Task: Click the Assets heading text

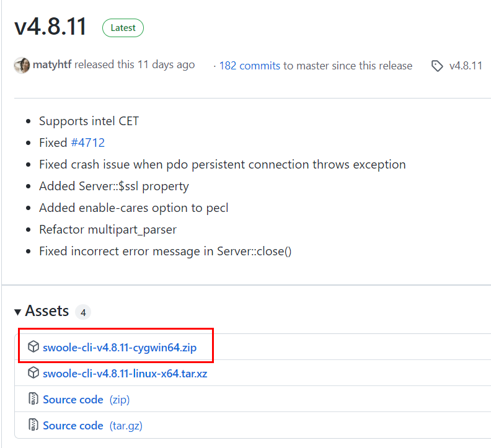Action: 47,311
